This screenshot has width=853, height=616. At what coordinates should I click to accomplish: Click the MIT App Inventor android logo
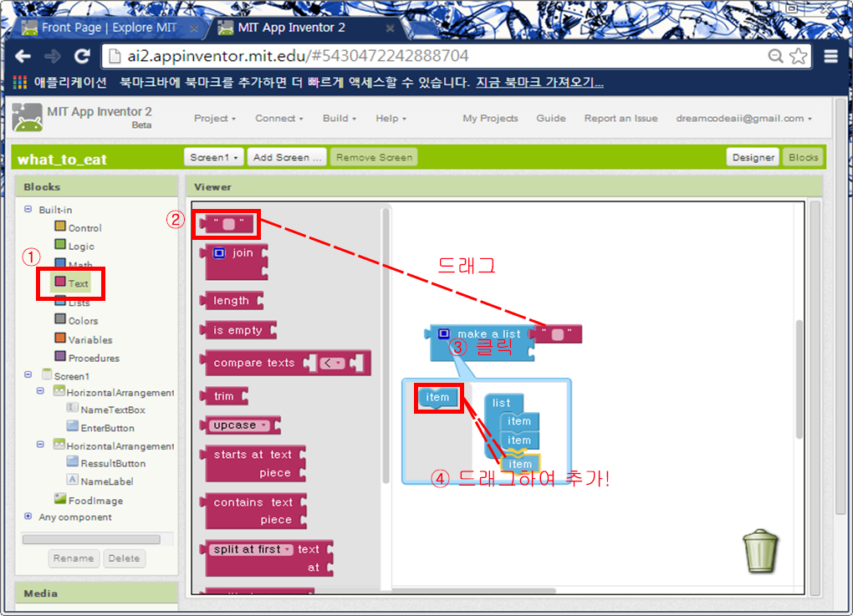point(28,118)
